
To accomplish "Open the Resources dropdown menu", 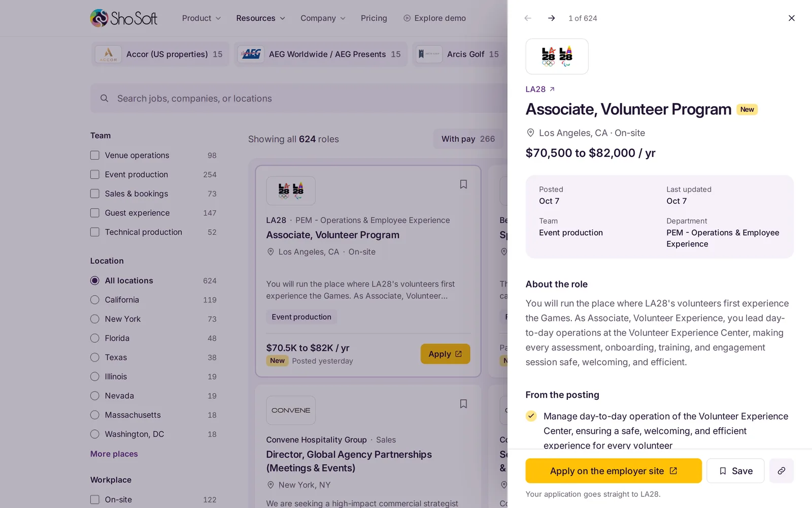I will [x=261, y=18].
